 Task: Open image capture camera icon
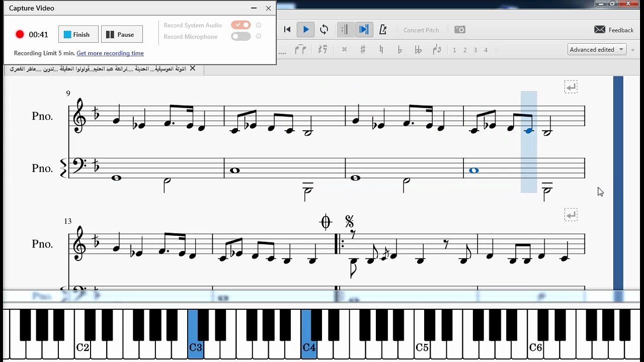[x=460, y=30]
